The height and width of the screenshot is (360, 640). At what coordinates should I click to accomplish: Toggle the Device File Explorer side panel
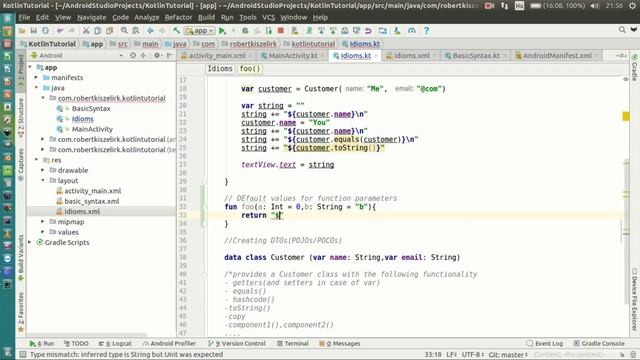(634, 299)
